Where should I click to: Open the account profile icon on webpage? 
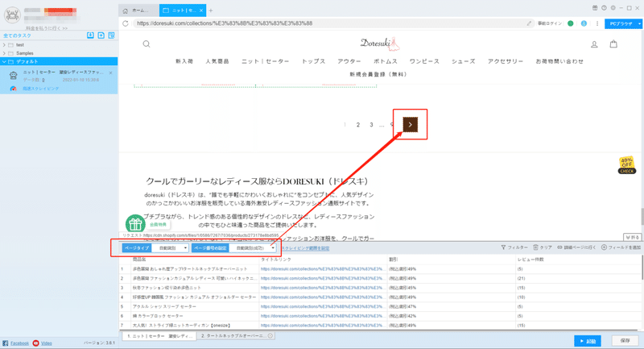click(594, 44)
